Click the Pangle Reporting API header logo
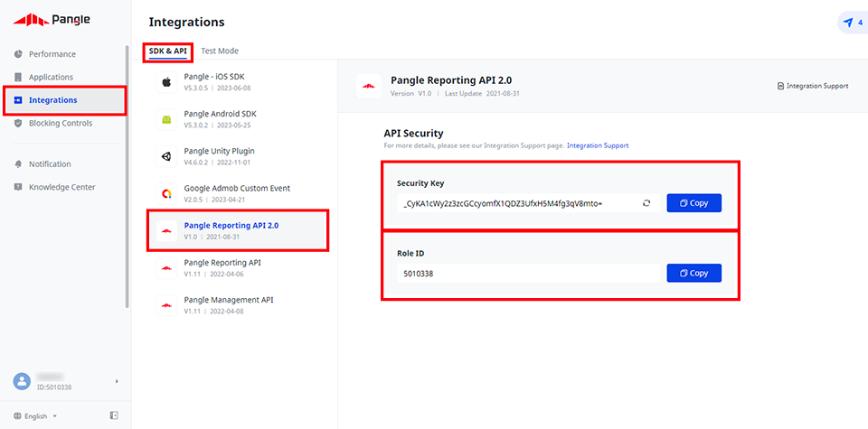868x429 pixels. 369,86
